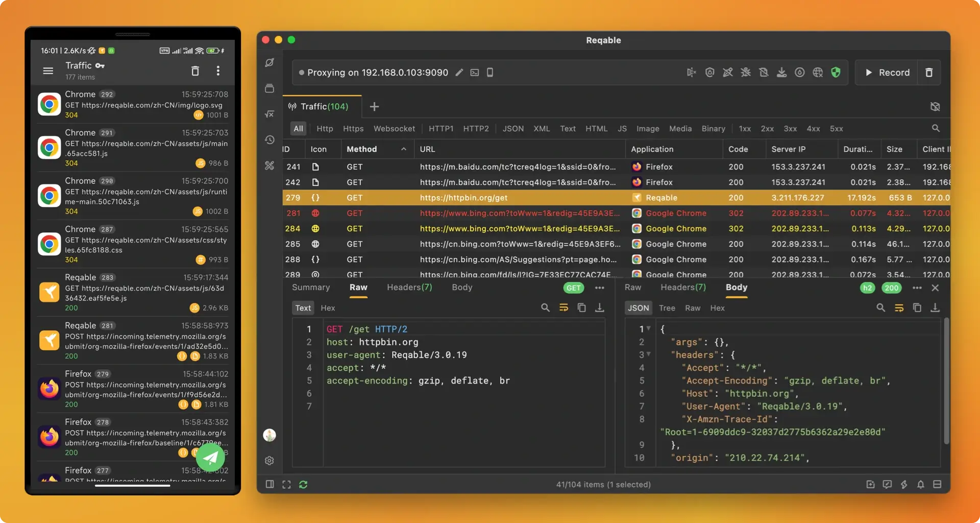Screen dimensions: 980x523
Task: Open the history panel clock icon
Action: coord(269,139)
